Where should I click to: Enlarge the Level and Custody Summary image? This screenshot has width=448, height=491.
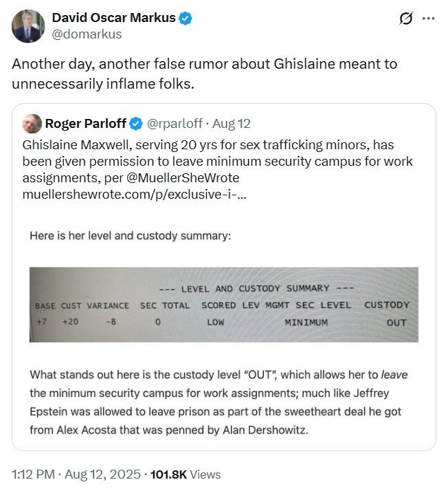pyautogui.click(x=224, y=305)
